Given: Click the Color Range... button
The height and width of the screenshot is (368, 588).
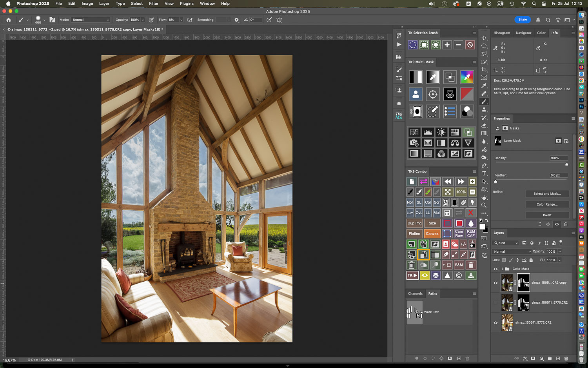Looking at the screenshot, I should tap(547, 204).
